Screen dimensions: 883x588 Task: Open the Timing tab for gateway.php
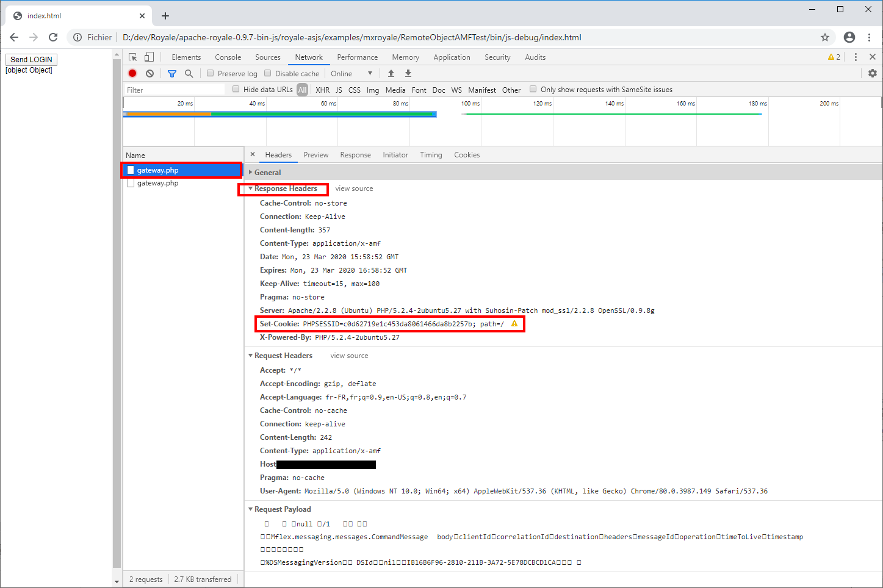pos(431,154)
